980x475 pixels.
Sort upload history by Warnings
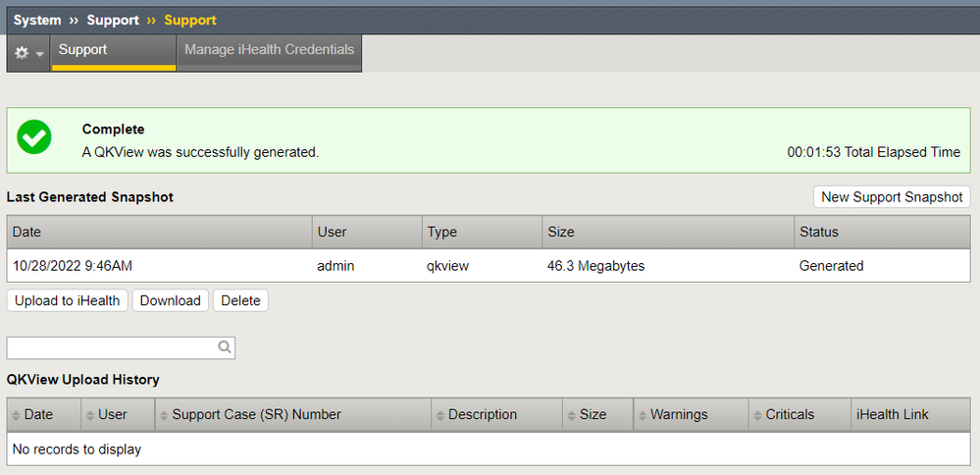(692, 414)
